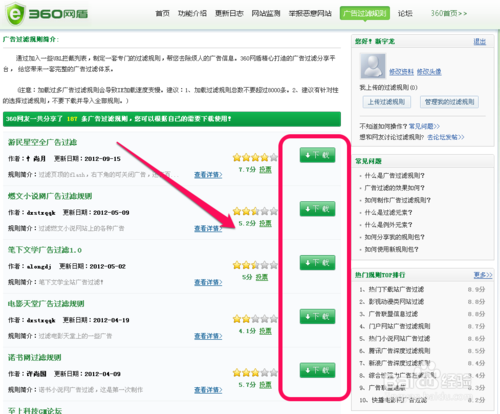The image size is (500, 414).
Task: Open ranking item 腾讯广告深度过滤规则
Action: tap(399, 351)
